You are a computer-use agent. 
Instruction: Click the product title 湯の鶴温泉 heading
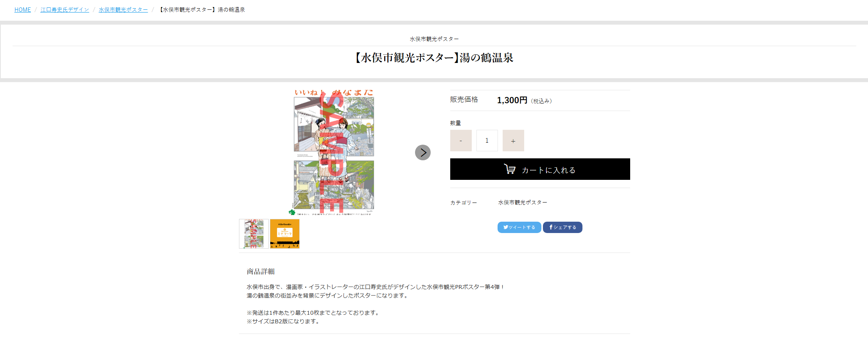(434, 58)
